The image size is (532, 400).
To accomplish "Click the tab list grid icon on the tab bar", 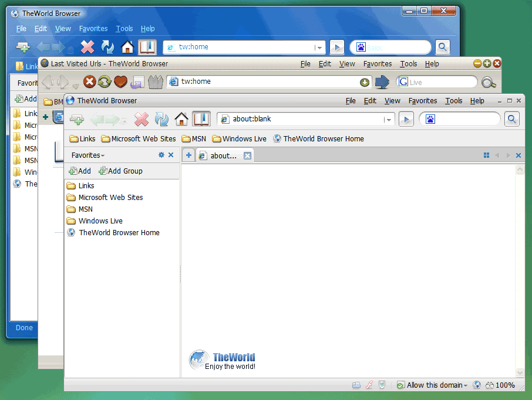I will coord(486,155).
